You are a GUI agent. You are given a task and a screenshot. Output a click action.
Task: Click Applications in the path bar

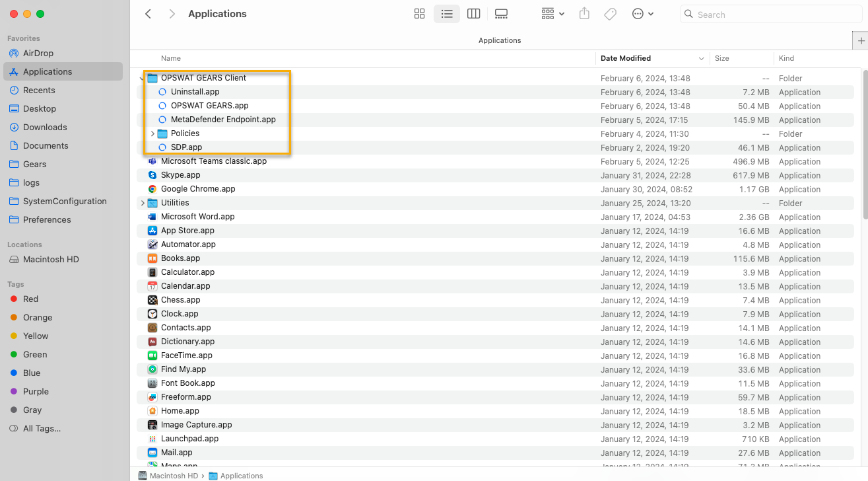(236, 476)
